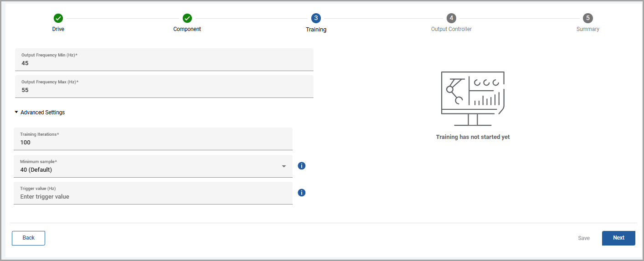Jump to the Summary step label
The image size is (644, 261).
(587, 29)
